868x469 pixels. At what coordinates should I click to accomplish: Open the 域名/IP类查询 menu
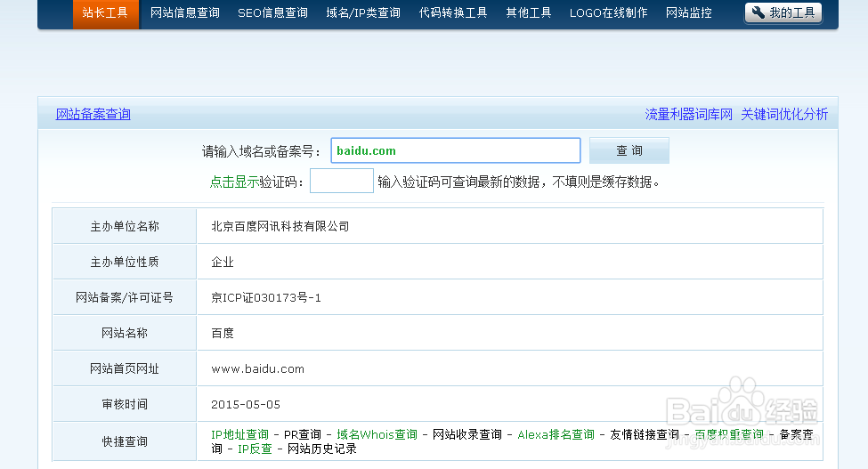click(x=363, y=12)
